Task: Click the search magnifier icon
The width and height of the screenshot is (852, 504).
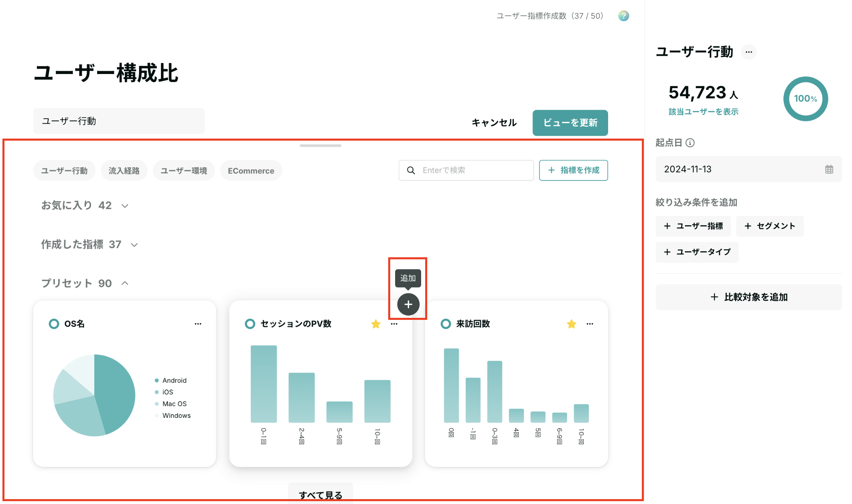Action: (411, 170)
